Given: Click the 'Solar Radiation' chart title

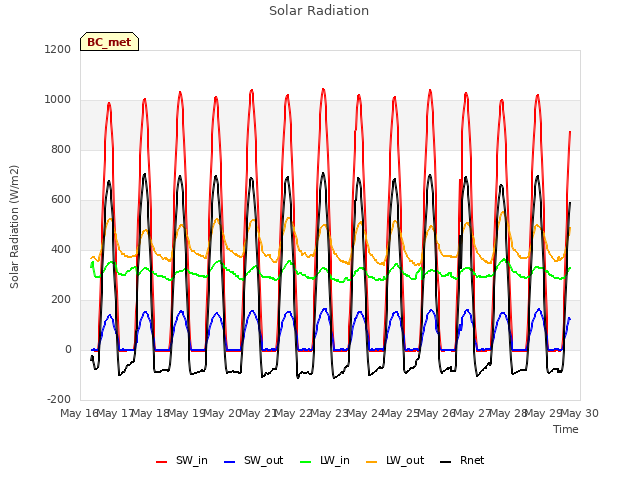Looking at the screenshot, I should 319,11.
